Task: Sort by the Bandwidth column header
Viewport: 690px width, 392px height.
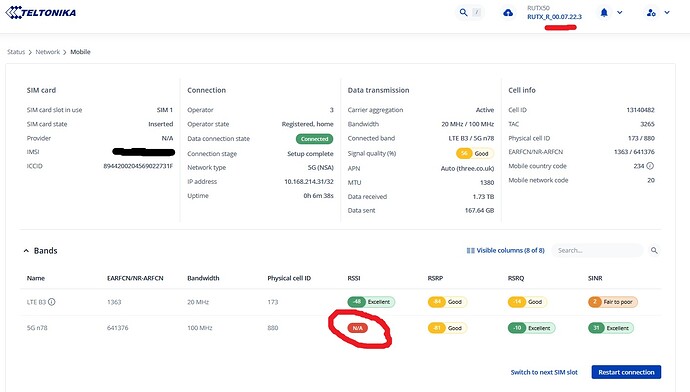Action: (203, 278)
